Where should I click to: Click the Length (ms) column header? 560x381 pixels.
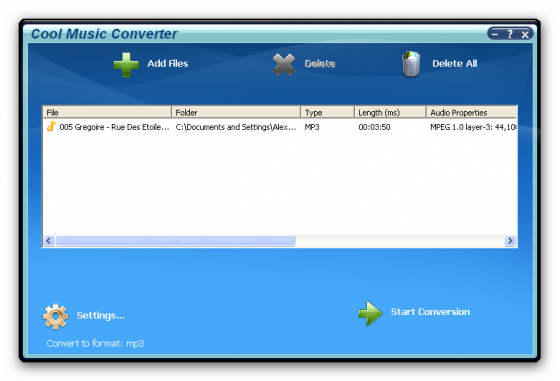tap(390, 112)
